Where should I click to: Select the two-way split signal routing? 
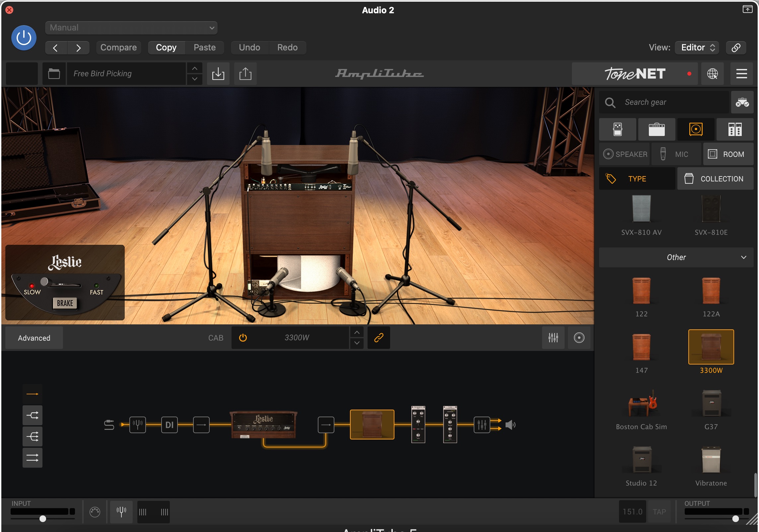33,415
